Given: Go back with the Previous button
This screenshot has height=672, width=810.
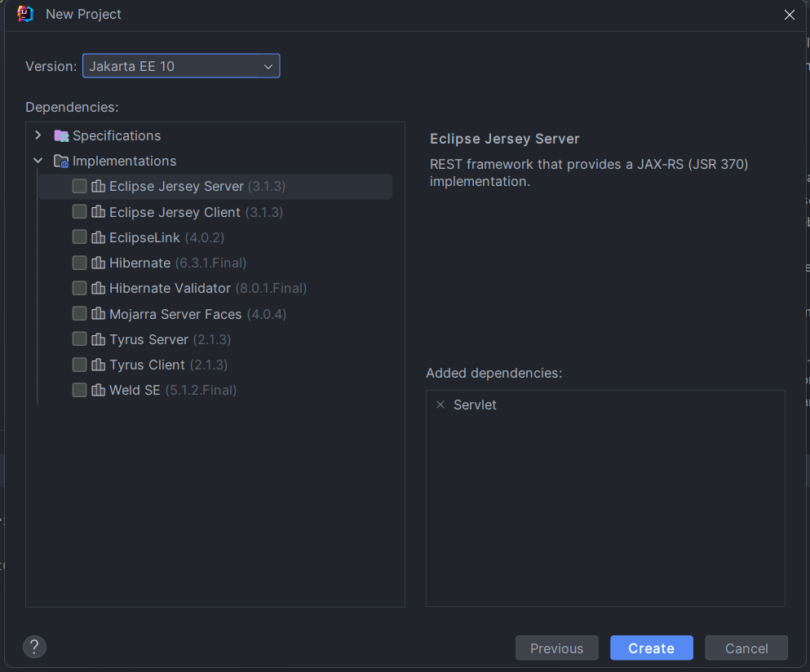Looking at the screenshot, I should [556, 648].
